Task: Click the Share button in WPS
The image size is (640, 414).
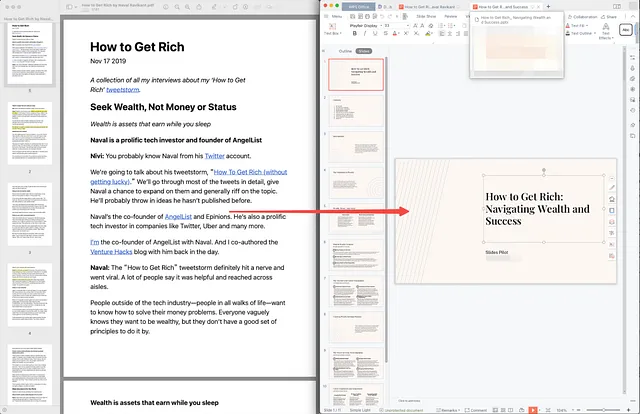Action: [x=608, y=17]
